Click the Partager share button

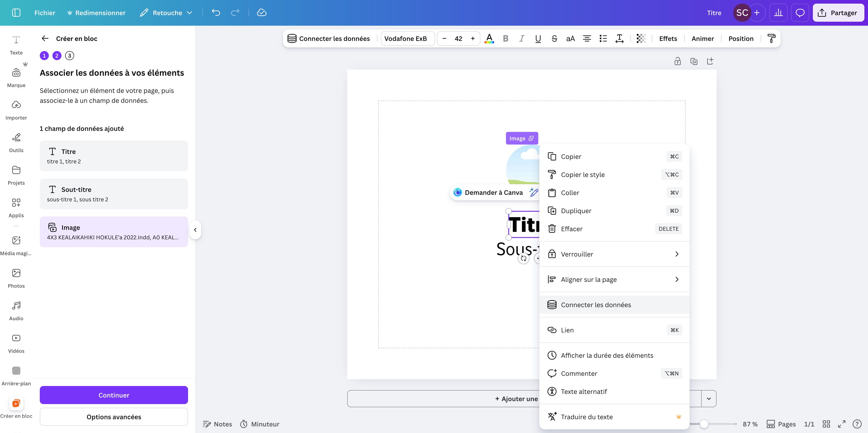pyautogui.click(x=838, y=13)
